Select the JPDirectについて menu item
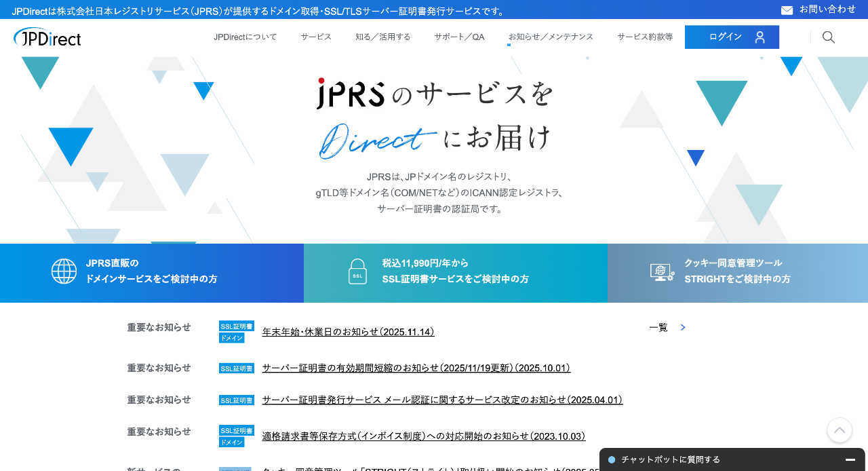The image size is (868, 471). click(x=245, y=37)
